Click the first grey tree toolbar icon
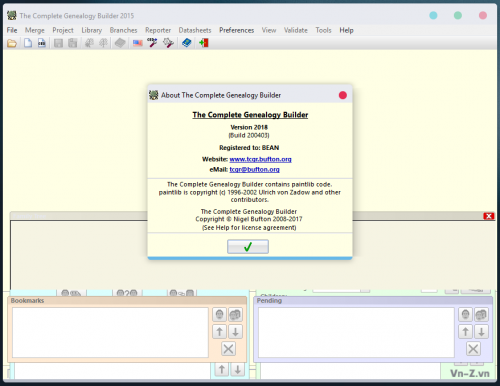Screen dimensions: 500x386 point(89,43)
